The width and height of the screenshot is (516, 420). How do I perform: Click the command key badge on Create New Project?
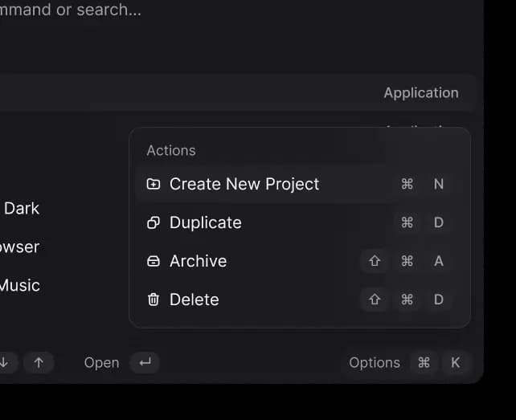click(407, 184)
